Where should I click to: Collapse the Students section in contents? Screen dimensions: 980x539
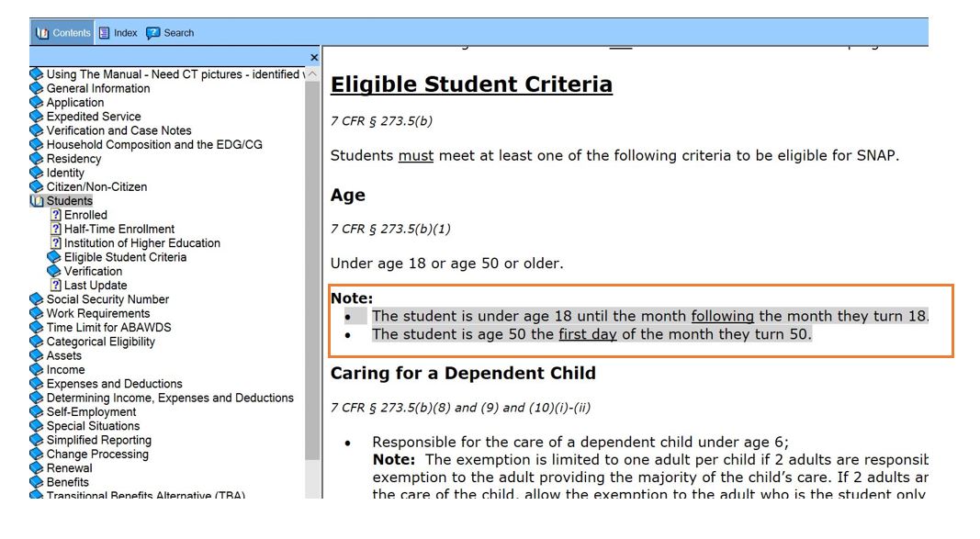point(69,201)
